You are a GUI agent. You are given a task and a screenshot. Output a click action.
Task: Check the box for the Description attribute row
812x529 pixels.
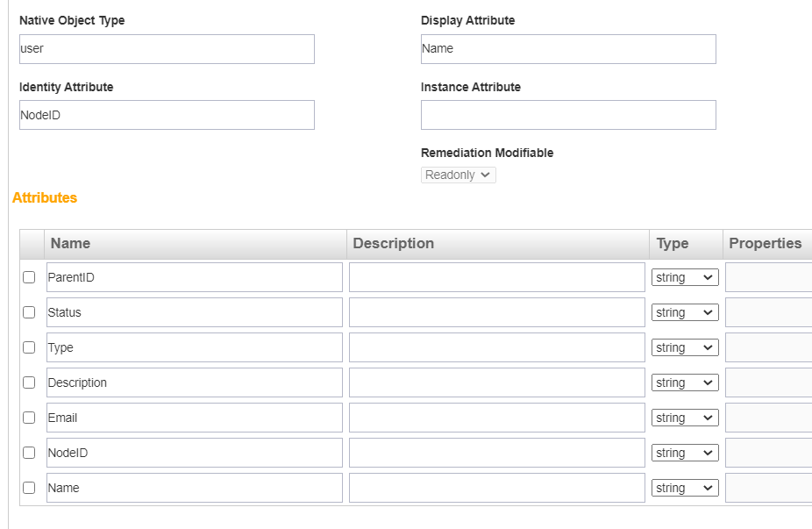29,382
